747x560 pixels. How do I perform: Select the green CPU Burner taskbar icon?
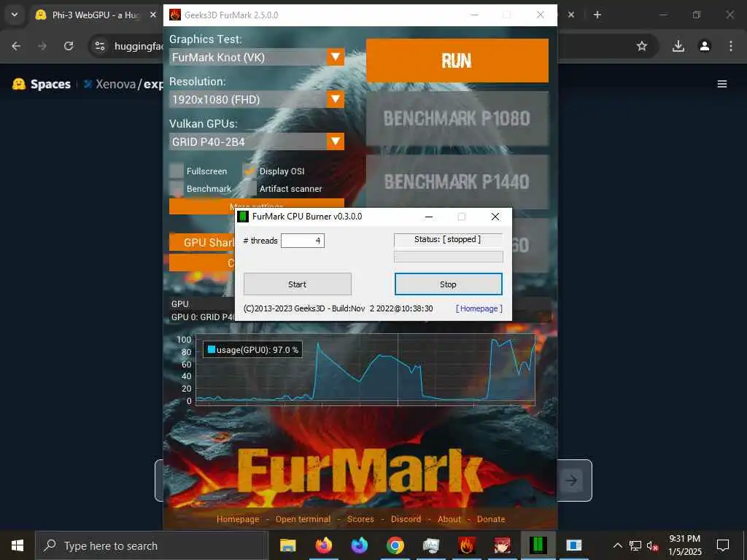pyautogui.click(x=538, y=545)
